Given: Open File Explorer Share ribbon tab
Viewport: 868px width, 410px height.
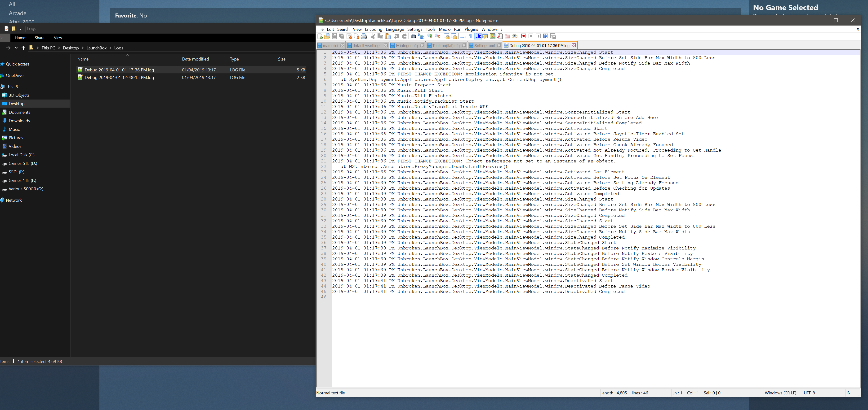Looking at the screenshot, I should [x=40, y=38].
